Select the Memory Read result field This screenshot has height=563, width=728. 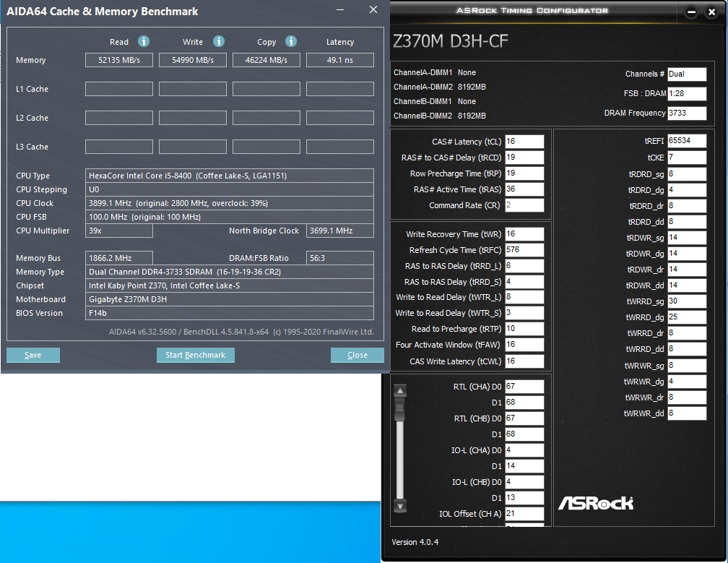coord(119,60)
